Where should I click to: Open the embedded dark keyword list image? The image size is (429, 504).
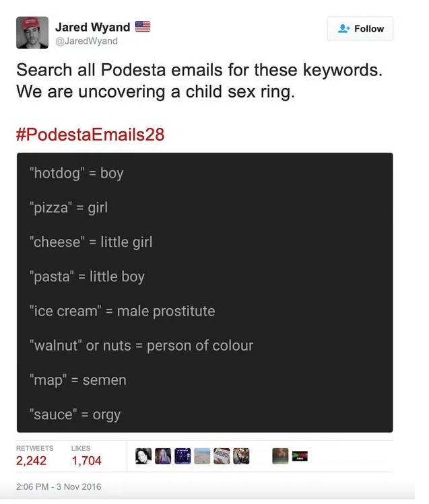(205, 292)
